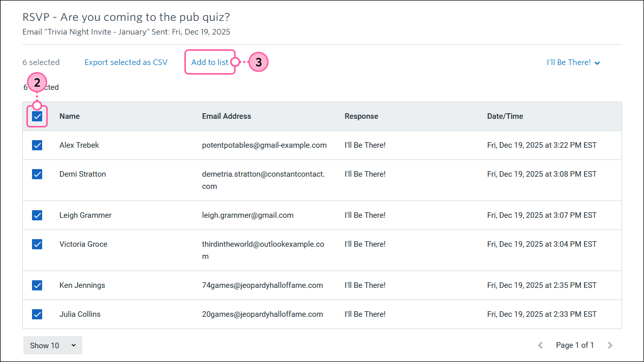The height and width of the screenshot is (362, 644).
Task: Uncheck Julia Collins's selection checkbox
Action: point(37,314)
